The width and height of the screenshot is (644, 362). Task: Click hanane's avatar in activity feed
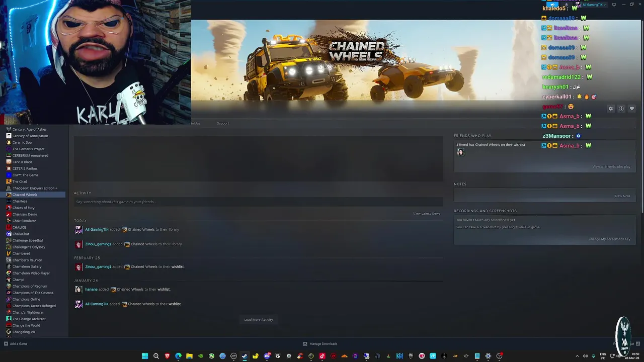78,290
